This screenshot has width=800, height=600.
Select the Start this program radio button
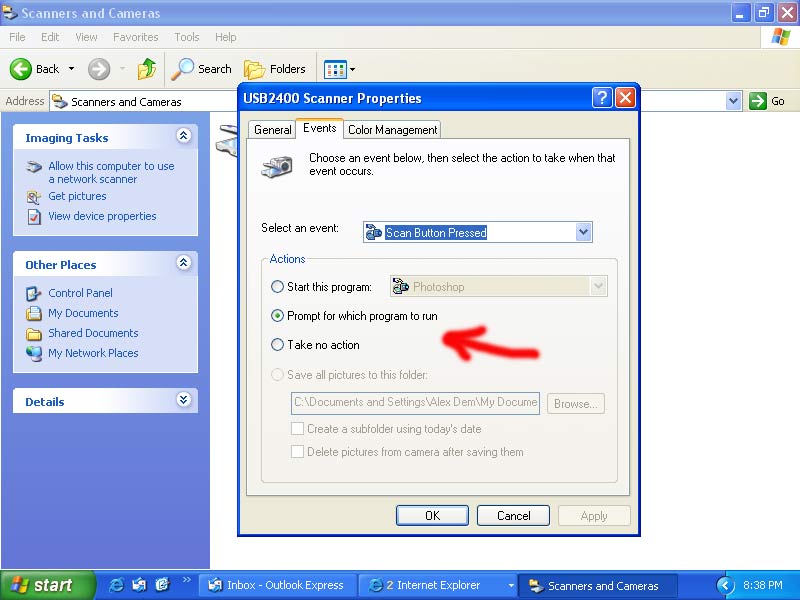(277, 287)
